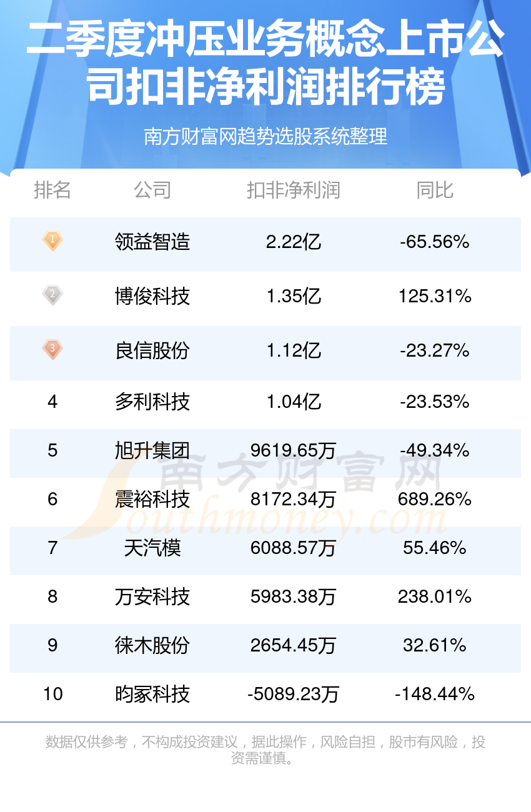Click the silver rank 2 medal icon
This screenshot has width=531, height=812.
[x=52, y=295]
